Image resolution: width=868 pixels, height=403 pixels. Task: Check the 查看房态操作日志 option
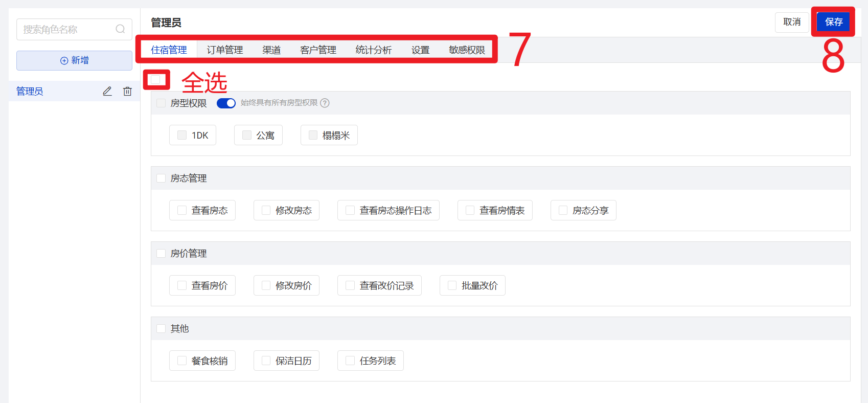click(350, 210)
